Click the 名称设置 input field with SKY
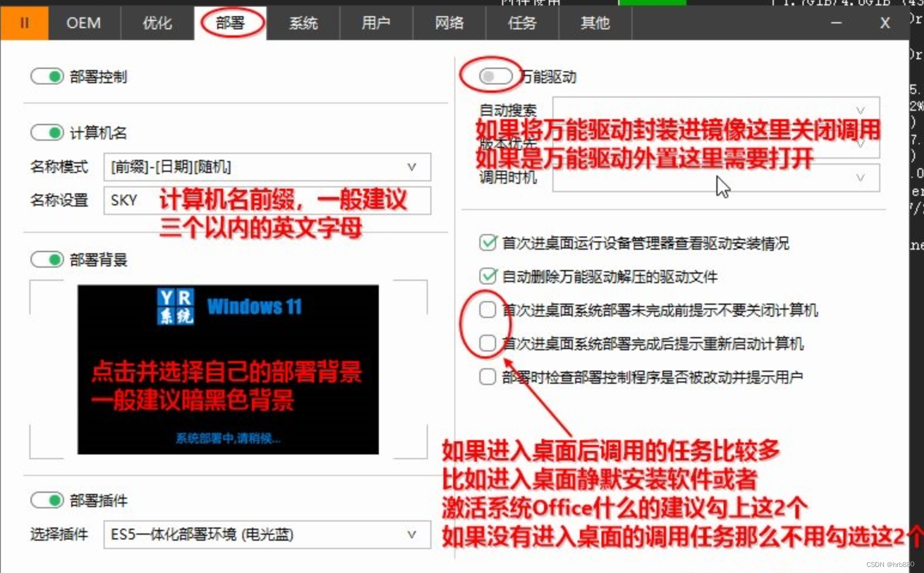 [267, 201]
